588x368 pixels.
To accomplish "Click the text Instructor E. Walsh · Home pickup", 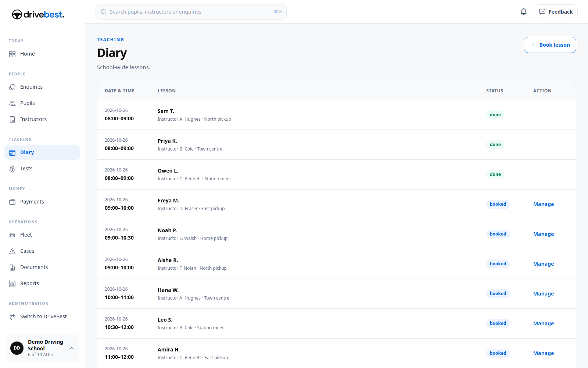I will tap(193, 238).
